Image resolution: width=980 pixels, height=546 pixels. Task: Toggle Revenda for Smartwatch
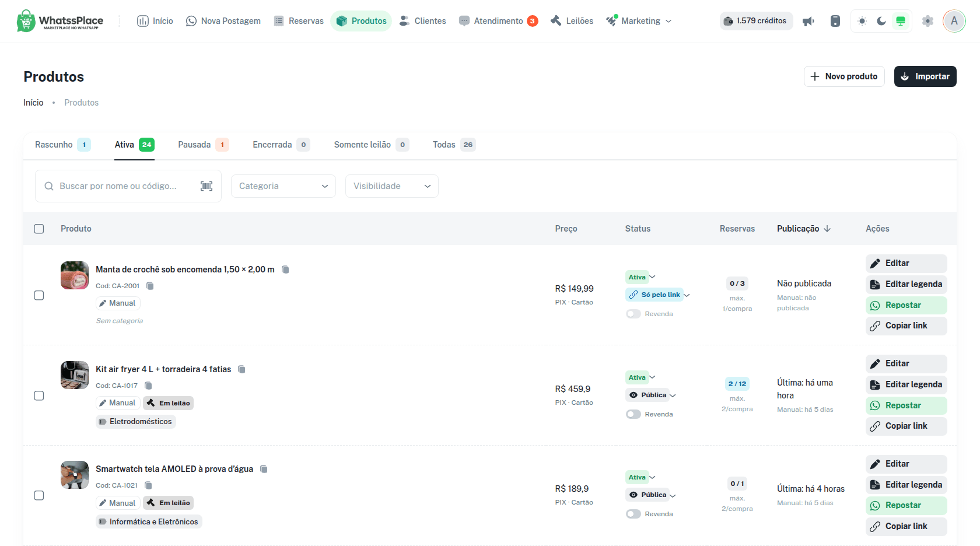[x=633, y=514]
